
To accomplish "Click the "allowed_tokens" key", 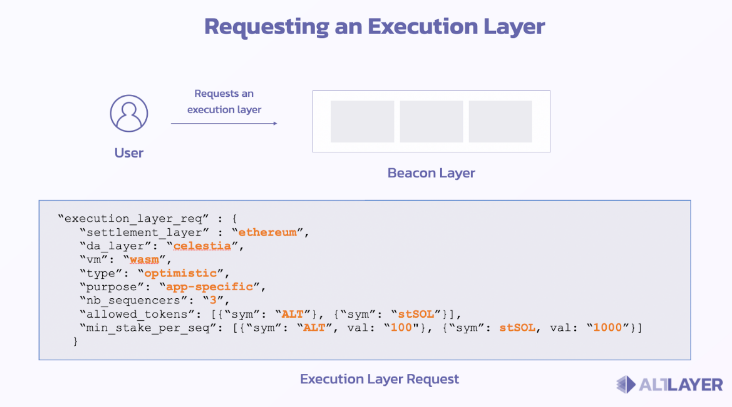I will (137, 314).
